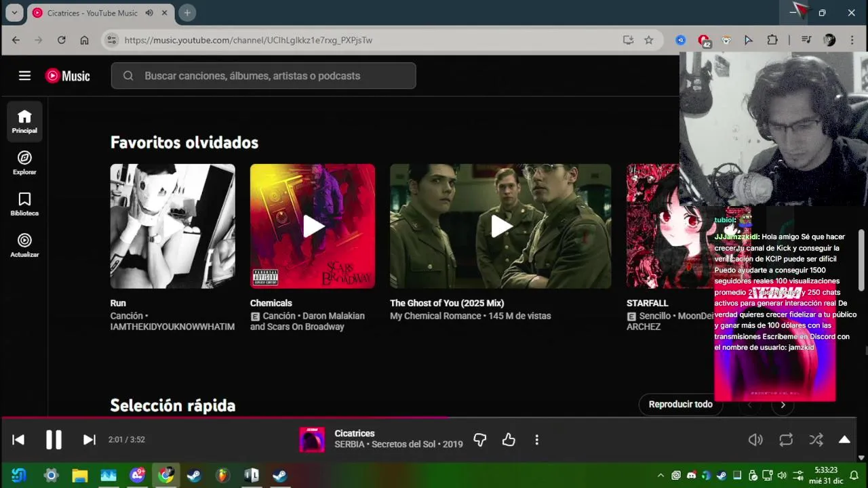
Task: Open a new browser tab
Action: coord(187,13)
